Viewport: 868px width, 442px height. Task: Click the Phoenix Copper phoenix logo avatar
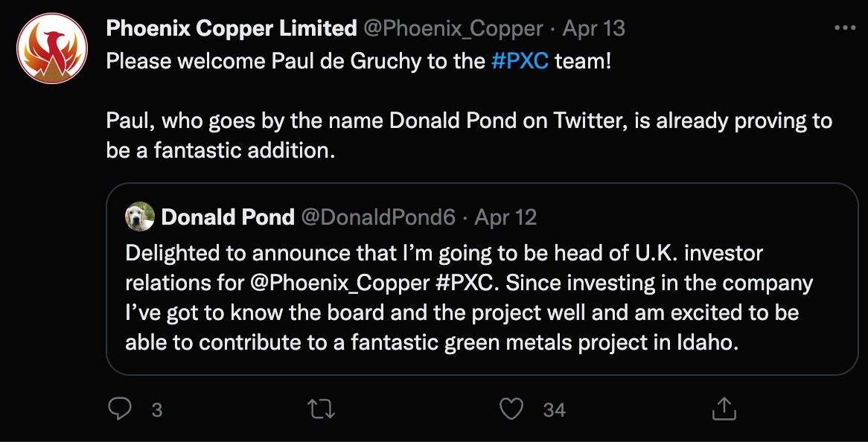(52, 48)
